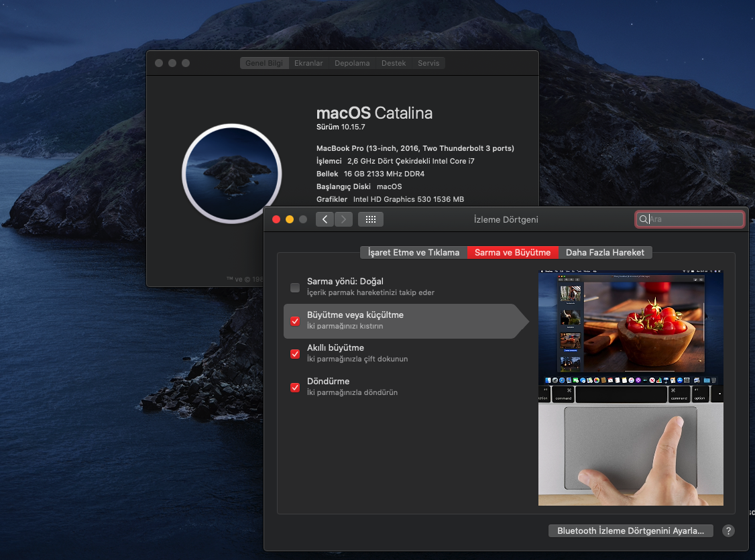The image size is (755, 560).
Task: Open Ekranlar tab in About window
Action: click(308, 63)
